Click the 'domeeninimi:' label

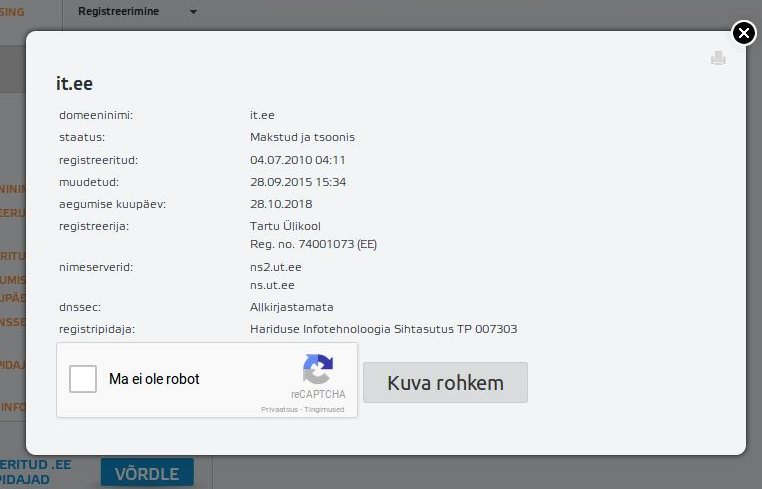pyautogui.click(x=96, y=116)
